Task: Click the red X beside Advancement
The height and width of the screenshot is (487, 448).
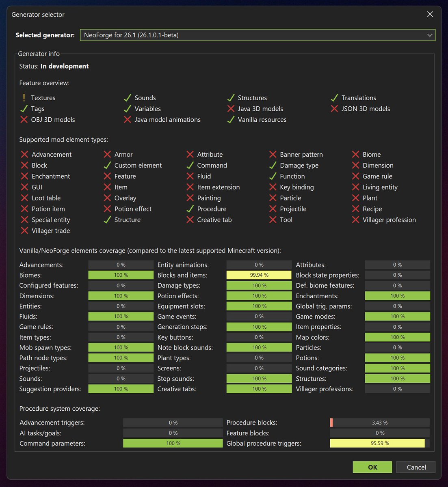Action: point(24,155)
